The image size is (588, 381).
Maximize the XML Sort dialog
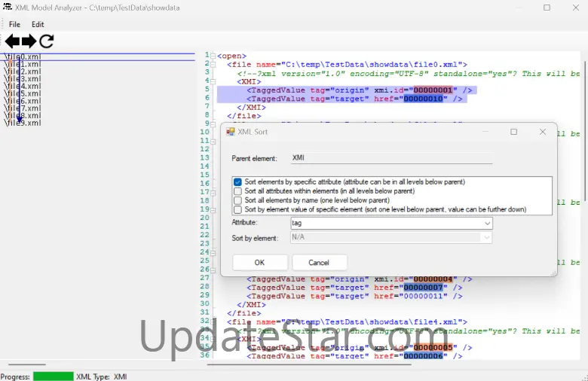tap(514, 132)
